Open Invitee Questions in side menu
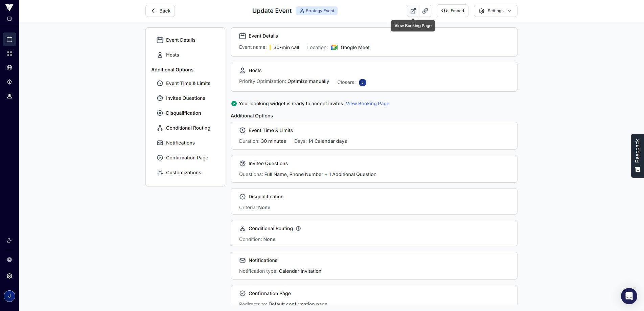Screen dimensions: 644x311 click(185, 98)
